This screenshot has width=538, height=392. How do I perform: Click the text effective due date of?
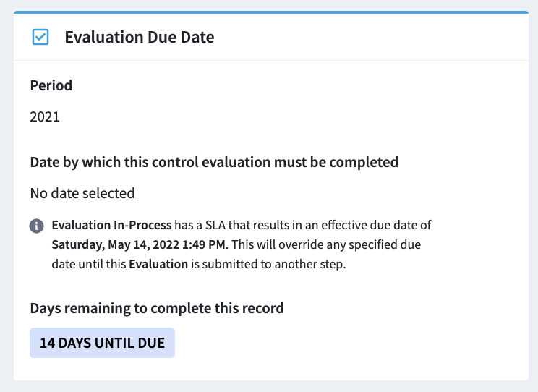click(x=376, y=225)
